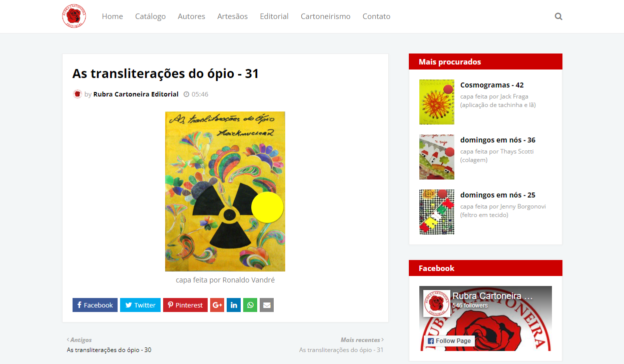Pin the post with Pinterest button

(185, 305)
